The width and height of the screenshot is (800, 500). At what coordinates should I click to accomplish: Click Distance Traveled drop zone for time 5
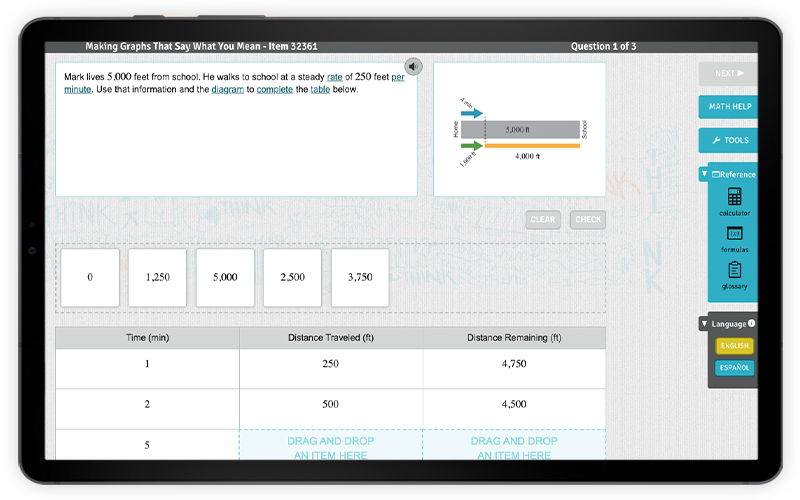331,445
